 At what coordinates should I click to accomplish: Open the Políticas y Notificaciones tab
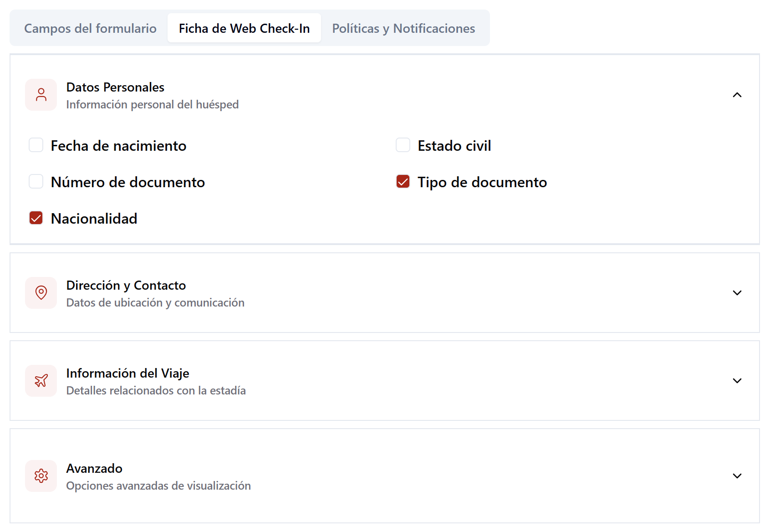403,28
